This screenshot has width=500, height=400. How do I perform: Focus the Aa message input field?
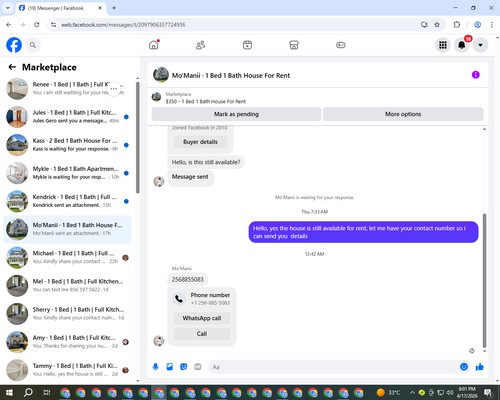333,367
